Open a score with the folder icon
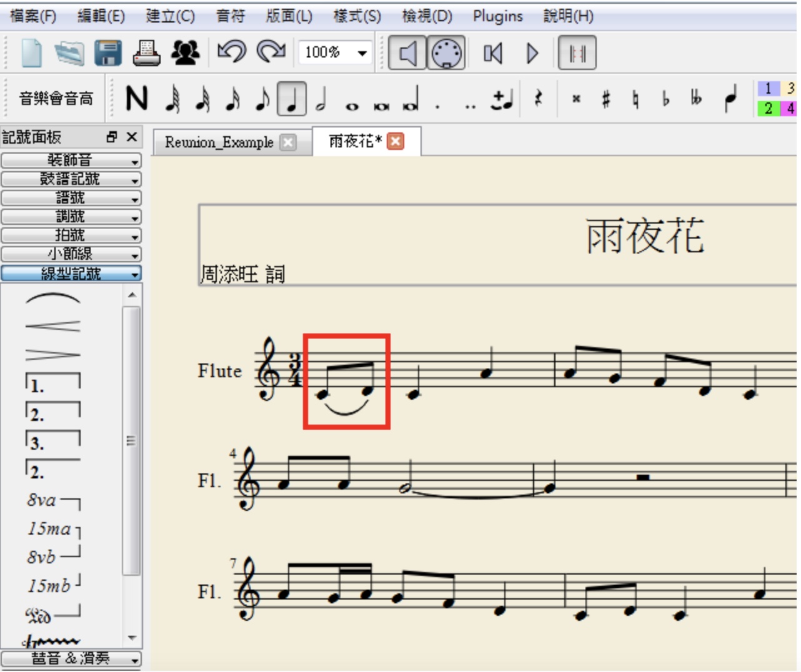Viewport: 801px width, 672px height. [x=69, y=52]
